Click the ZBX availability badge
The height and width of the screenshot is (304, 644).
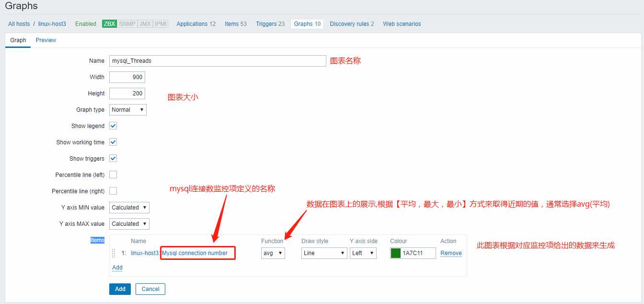[x=109, y=24]
